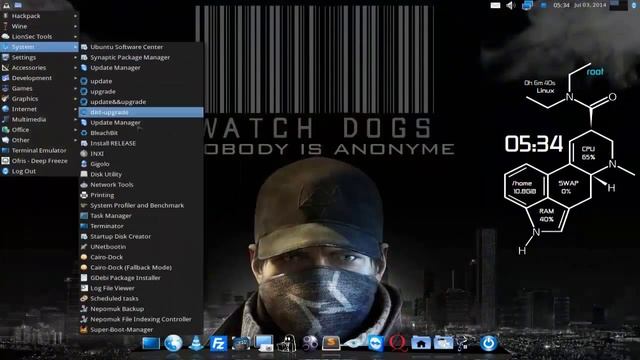Select the update entry
Screen dimensions: 640x360
[141, 81]
